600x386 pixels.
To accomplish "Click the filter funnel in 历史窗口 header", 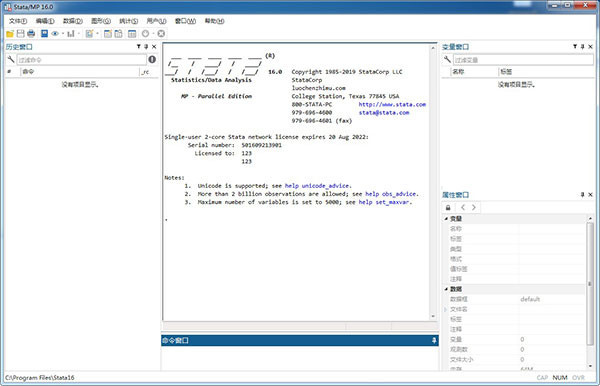I will pos(139,46).
